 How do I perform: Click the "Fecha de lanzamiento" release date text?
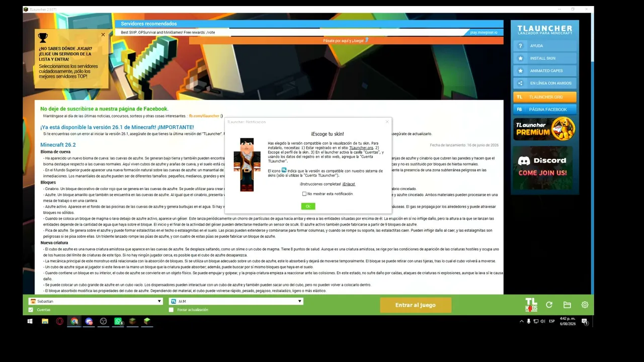(464, 145)
